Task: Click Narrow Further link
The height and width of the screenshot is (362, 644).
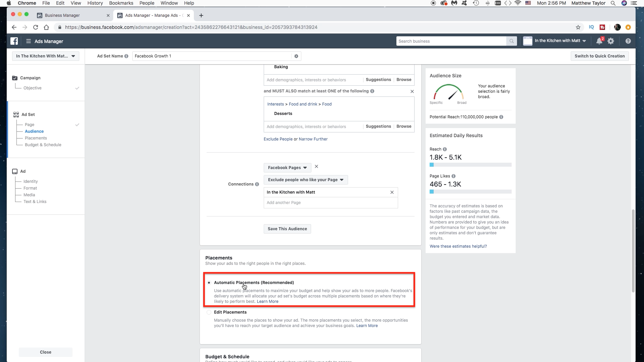Action: [313, 139]
